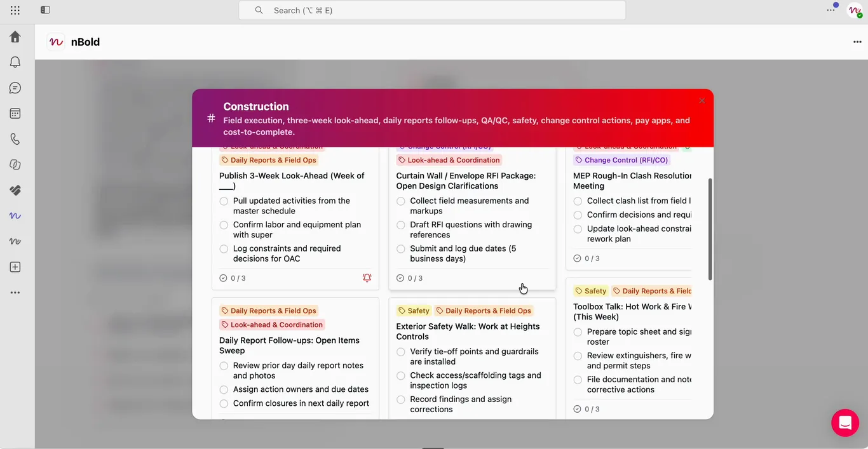Check 'Review prior day daily report notes'
The height and width of the screenshot is (449, 868).
pyautogui.click(x=224, y=366)
